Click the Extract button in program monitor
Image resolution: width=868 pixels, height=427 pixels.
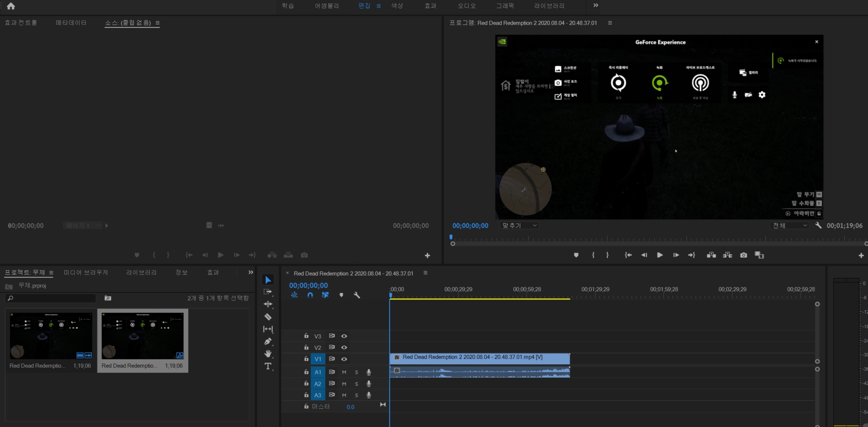coord(728,255)
